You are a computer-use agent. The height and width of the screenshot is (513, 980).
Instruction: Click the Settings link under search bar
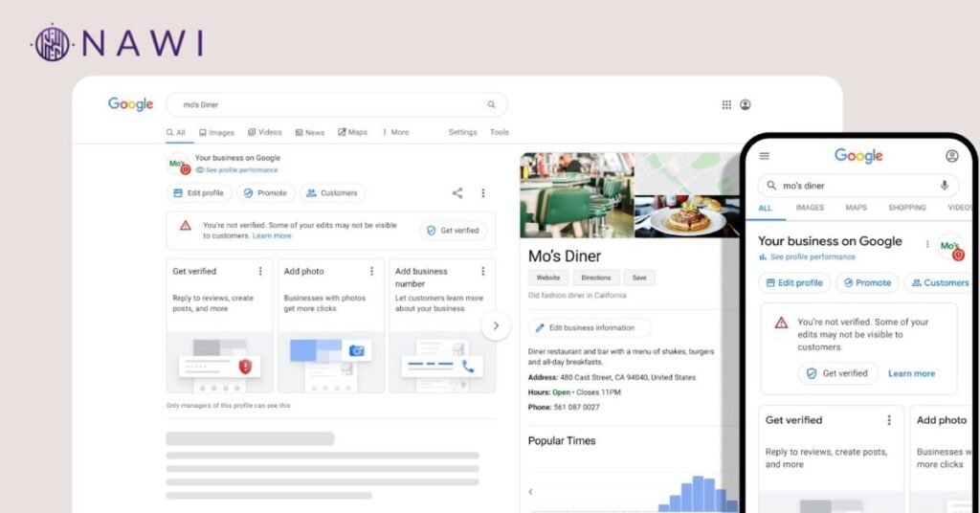(462, 132)
